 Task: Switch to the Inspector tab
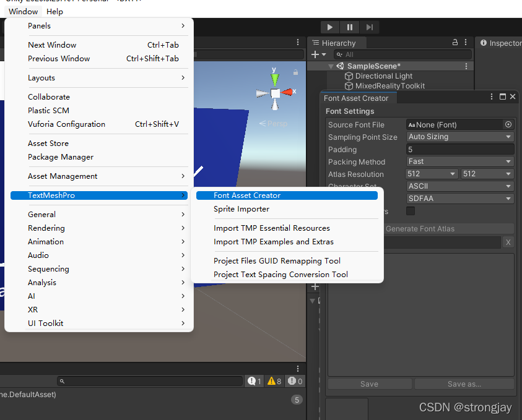[500, 43]
